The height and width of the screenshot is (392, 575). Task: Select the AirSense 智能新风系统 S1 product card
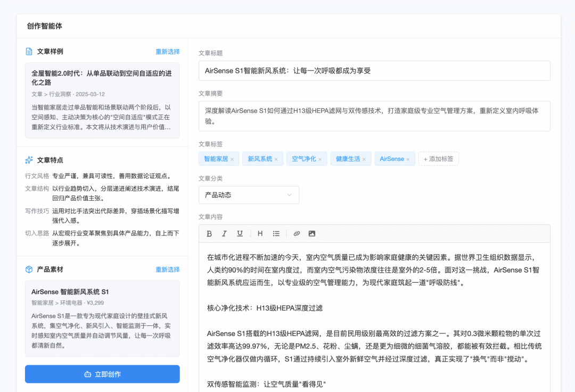102,318
